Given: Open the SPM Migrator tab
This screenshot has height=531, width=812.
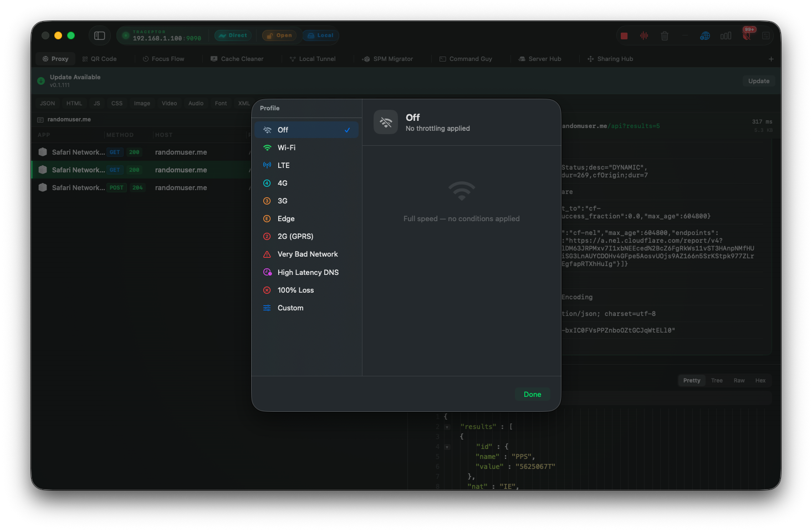Looking at the screenshot, I should [387, 59].
